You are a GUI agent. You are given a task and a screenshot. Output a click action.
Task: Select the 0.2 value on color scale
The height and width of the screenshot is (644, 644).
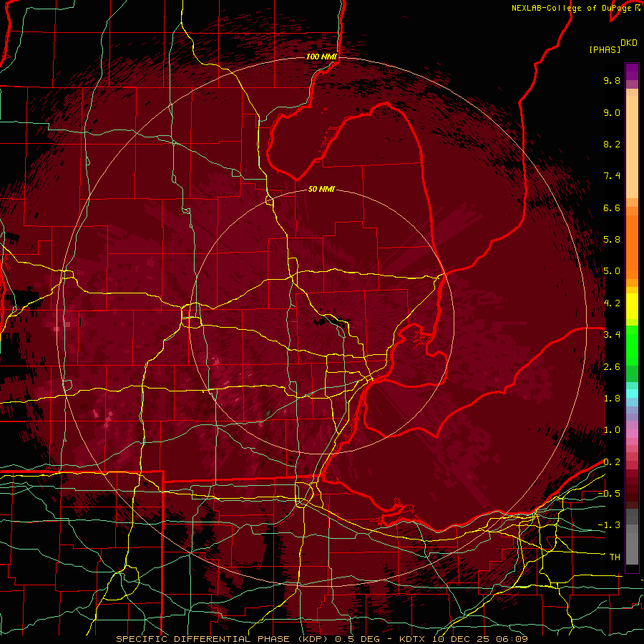pos(612,462)
